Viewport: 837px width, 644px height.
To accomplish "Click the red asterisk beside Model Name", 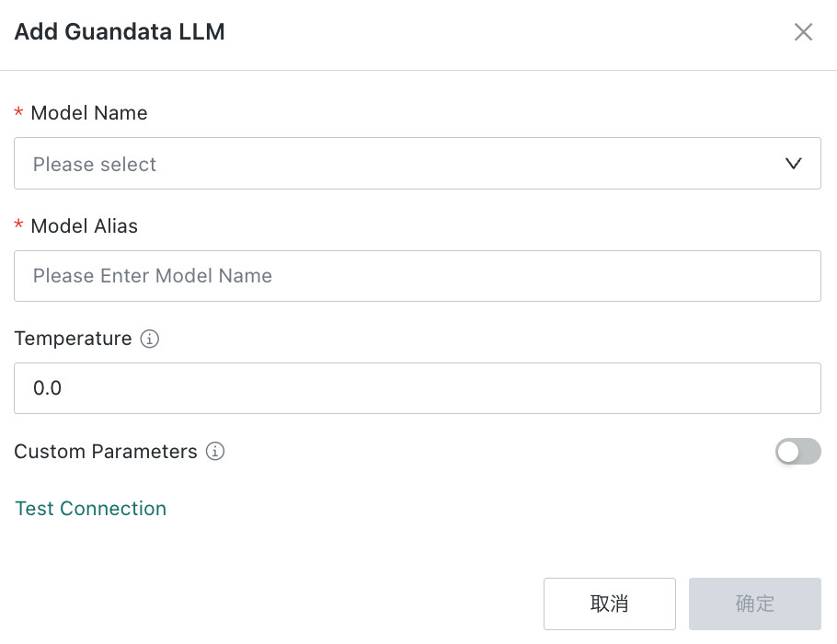I will (x=18, y=112).
